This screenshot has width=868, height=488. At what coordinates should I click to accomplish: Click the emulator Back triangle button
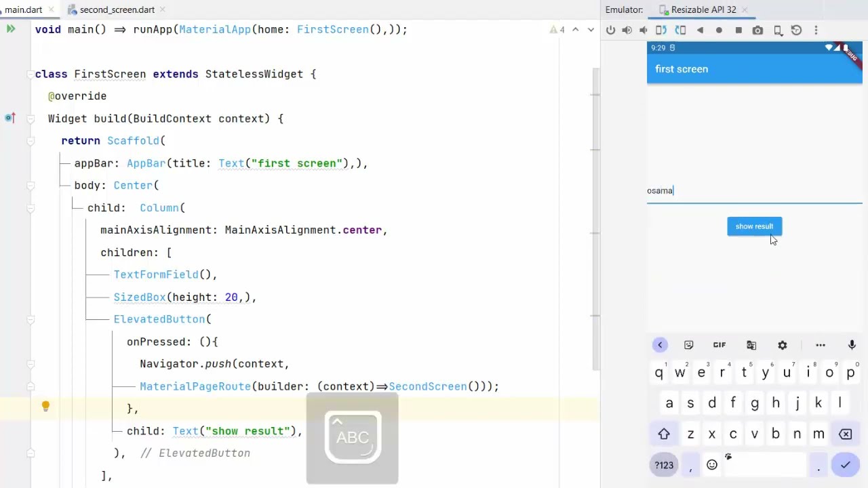pos(700,30)
